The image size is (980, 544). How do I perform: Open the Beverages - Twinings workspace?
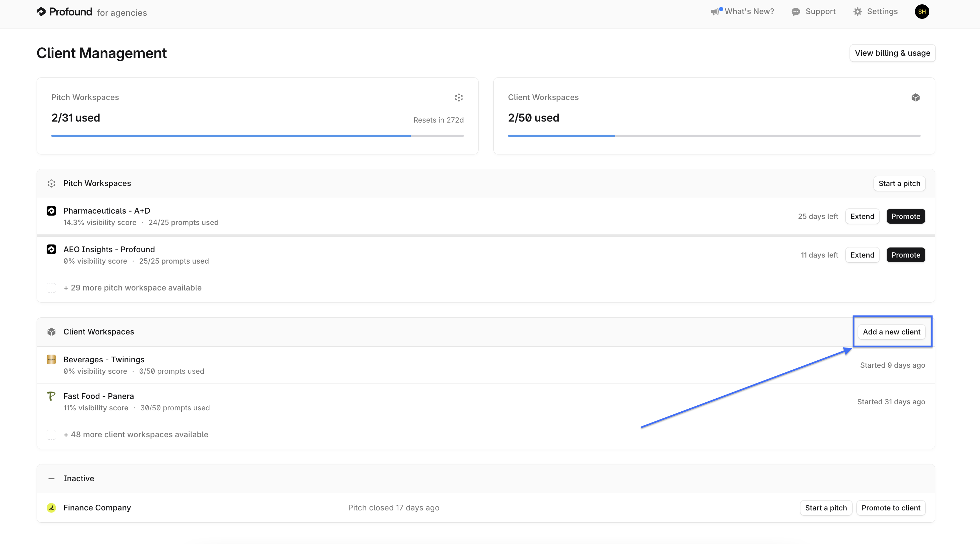[486, 365]
